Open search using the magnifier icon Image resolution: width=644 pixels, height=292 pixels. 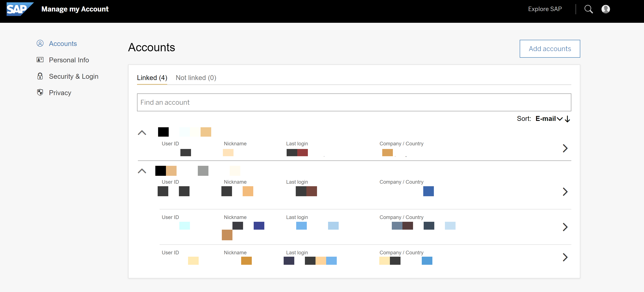[589, 9]
